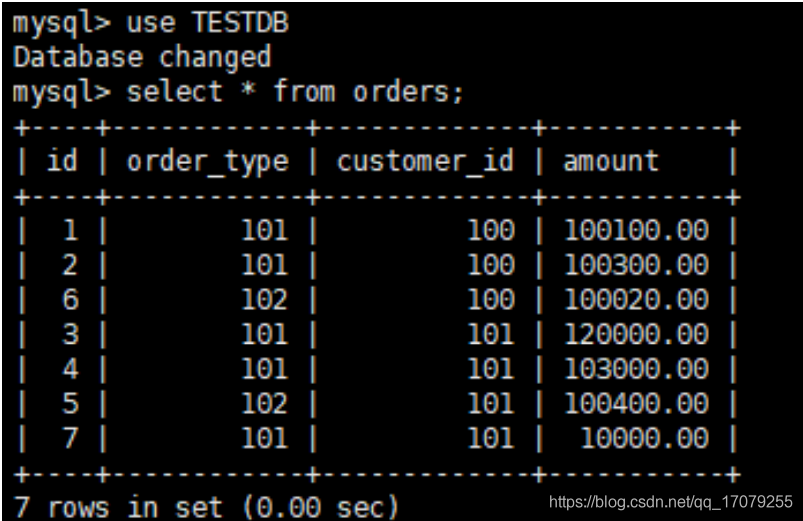The image size is (803, 521).
Task: Click the "customer_id" column header
Action: [425, 161]
